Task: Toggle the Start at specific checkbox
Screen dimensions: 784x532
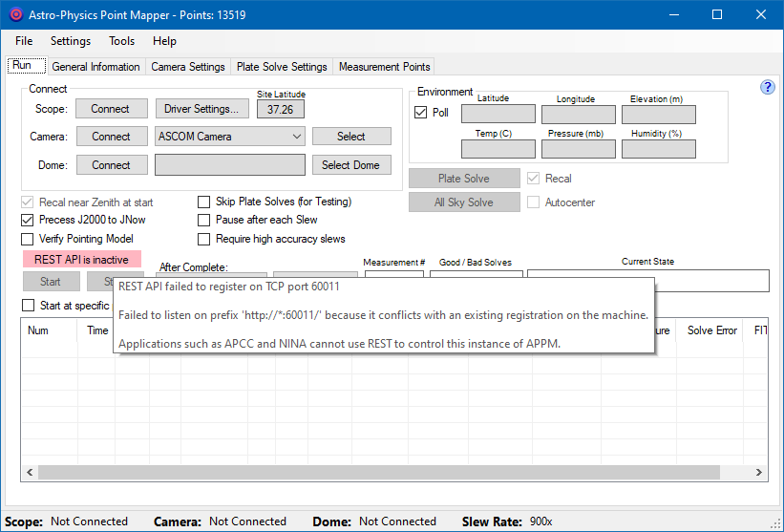Action: [x=28, y=305]
